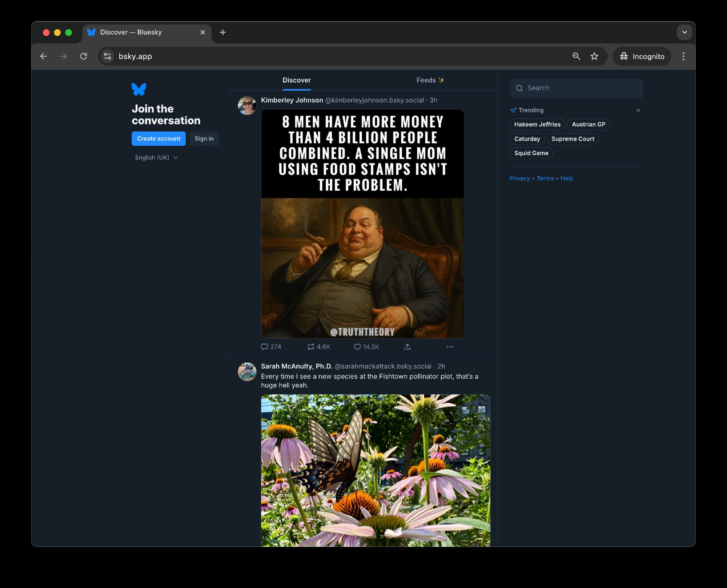Click the browser zoom magnifier icon
Screen dimensions: 727x588
[x=576, y=56]
